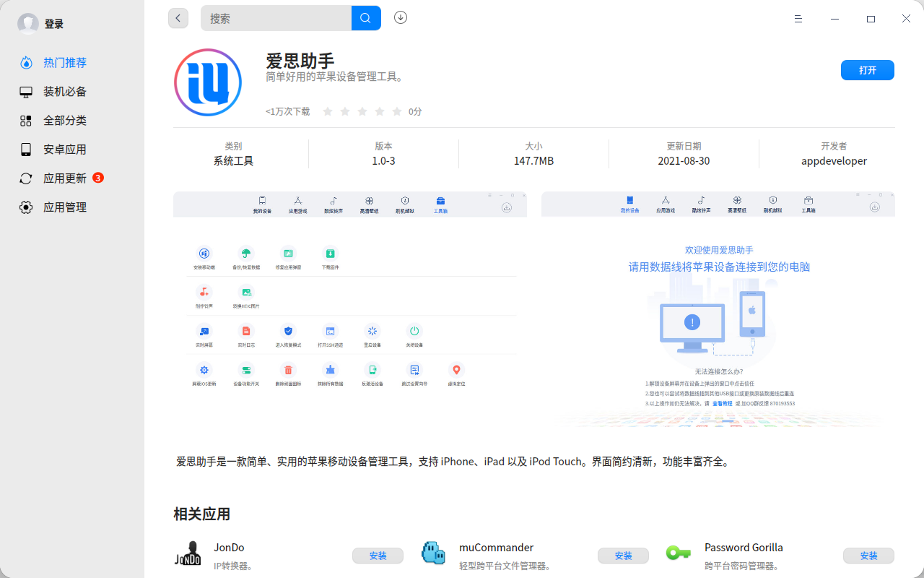Install Password Gorilla

(x=868, y=556)
